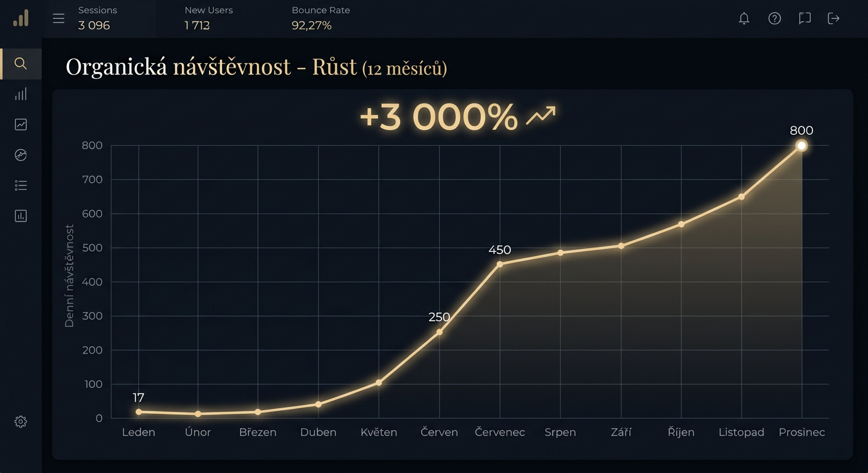Select the Červenec 450 data point

(500, 265)
